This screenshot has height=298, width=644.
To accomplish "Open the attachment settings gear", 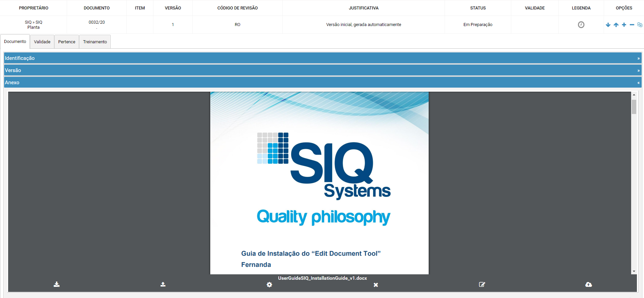I will [269, 285].
